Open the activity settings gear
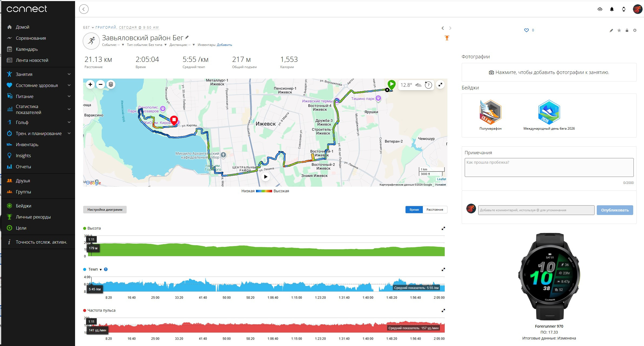The height and width of the screenshot is (346, 644). (635, 30)
